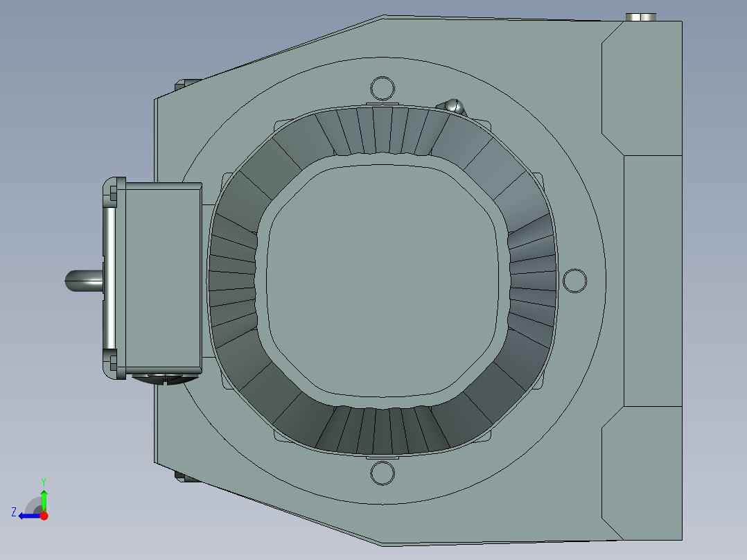Viewport: 747px width, 560px height.
Task: Select the bottom bolt hole circle
Action: (x=383, y=473)
